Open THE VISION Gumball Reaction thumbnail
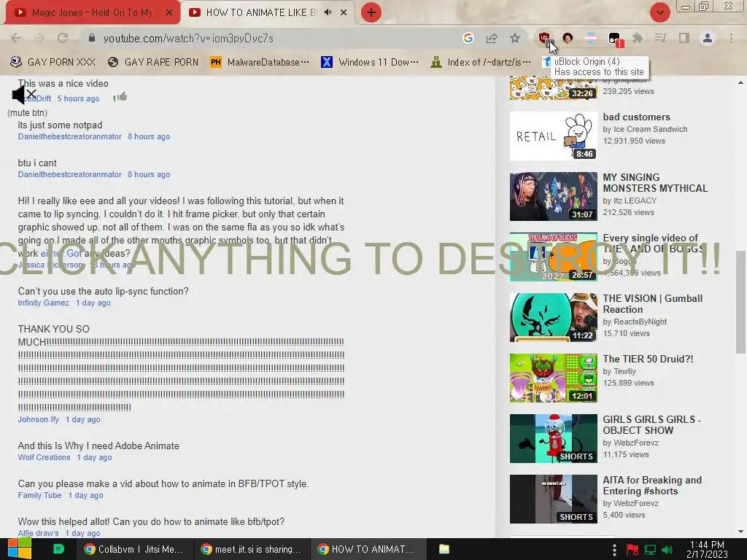 pyautogui.click(x=553, y=318)
